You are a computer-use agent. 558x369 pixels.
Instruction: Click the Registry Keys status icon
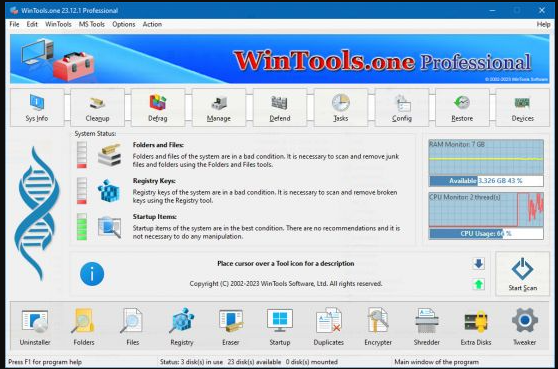pos(109,191)
